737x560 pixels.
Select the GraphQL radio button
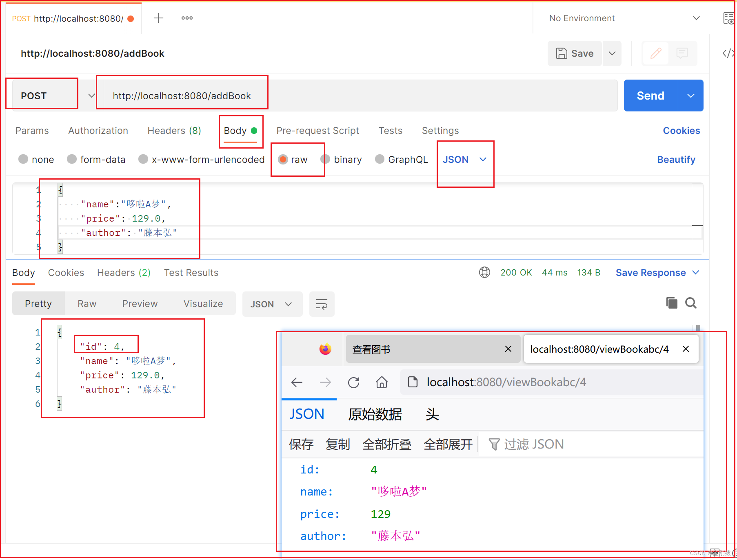380,159
